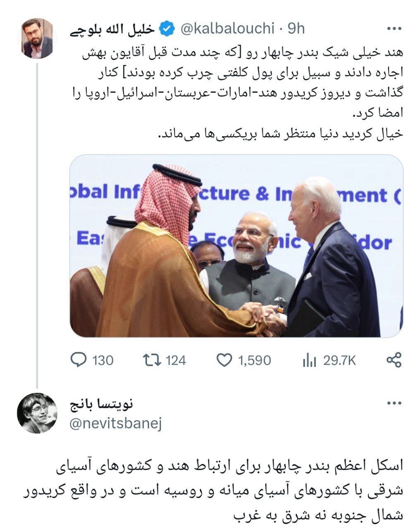Open three-dot menu on kalbalouchi tweet
This screenshot has height=530, width=420.
[394, 29]
